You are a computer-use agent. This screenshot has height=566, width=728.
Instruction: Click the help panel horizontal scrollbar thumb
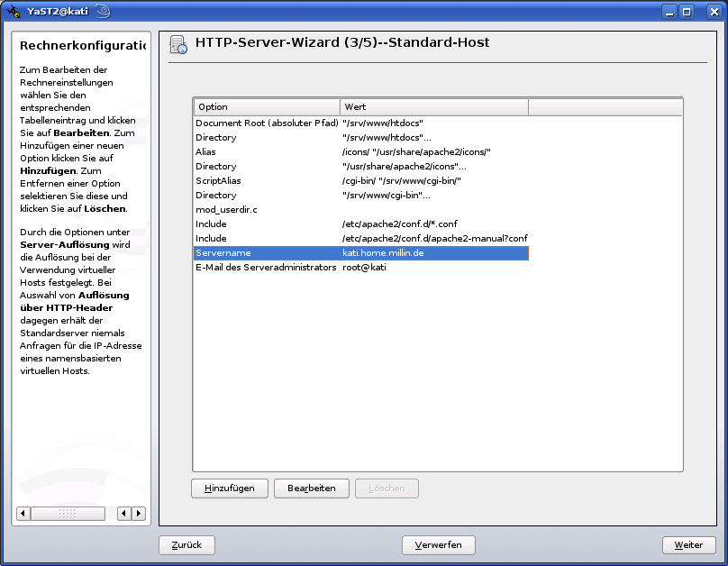point(68,514)
